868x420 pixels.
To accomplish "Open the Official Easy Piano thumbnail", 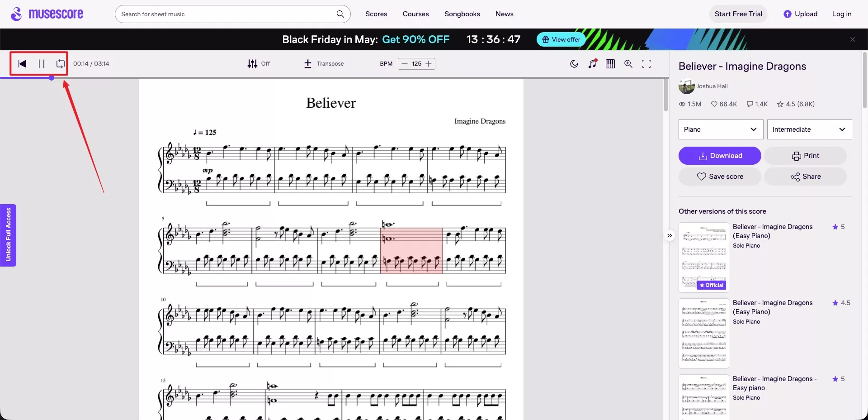I will [703, 257].
